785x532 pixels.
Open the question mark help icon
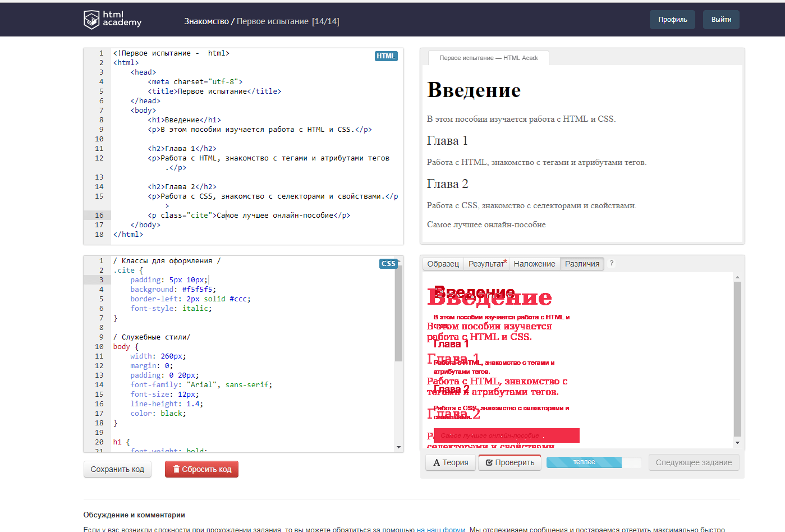click(x=612, y=264)
